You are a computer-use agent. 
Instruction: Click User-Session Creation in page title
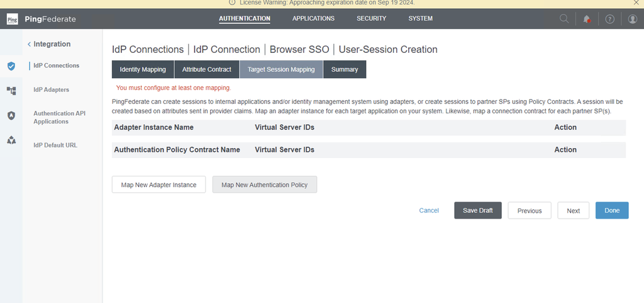click(388, 50)
